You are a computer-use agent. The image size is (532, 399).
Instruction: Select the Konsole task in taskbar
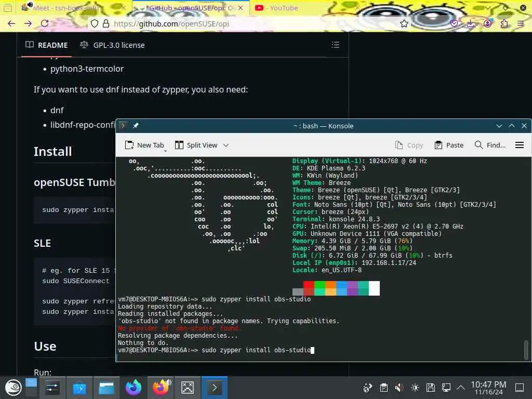215,388
